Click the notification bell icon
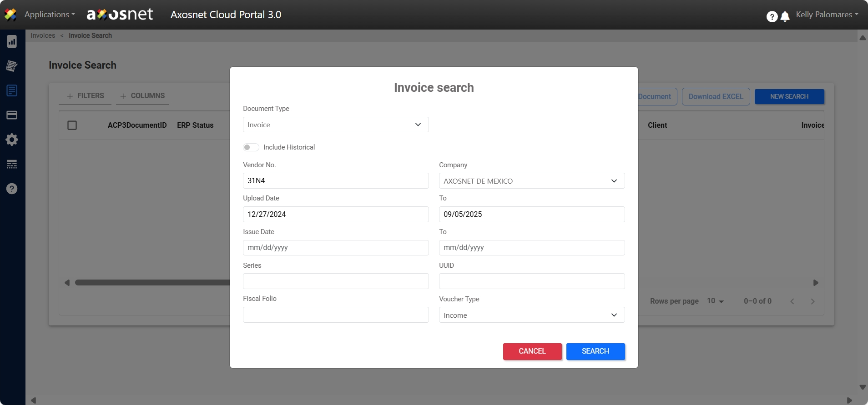This screenshot has height=405, width=868. coord(785,17)
